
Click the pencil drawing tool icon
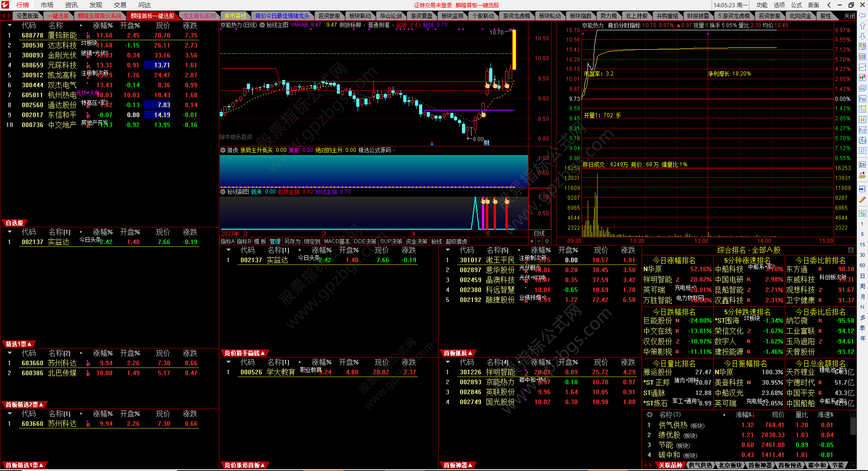[862, 199]
